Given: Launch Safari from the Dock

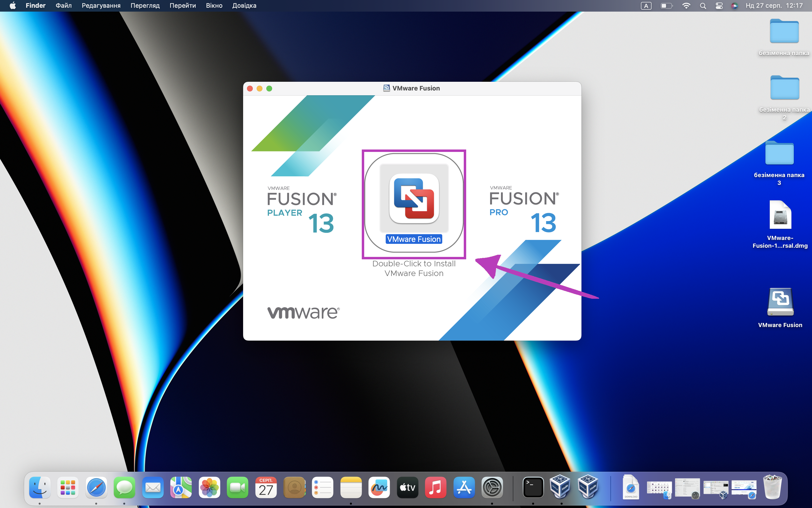Looking at the screenshot, I should click(x=96, y=487).
